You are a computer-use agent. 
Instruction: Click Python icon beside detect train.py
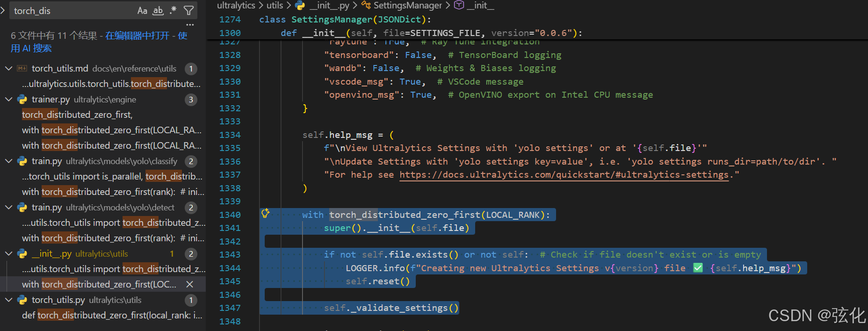coord(22,207)
